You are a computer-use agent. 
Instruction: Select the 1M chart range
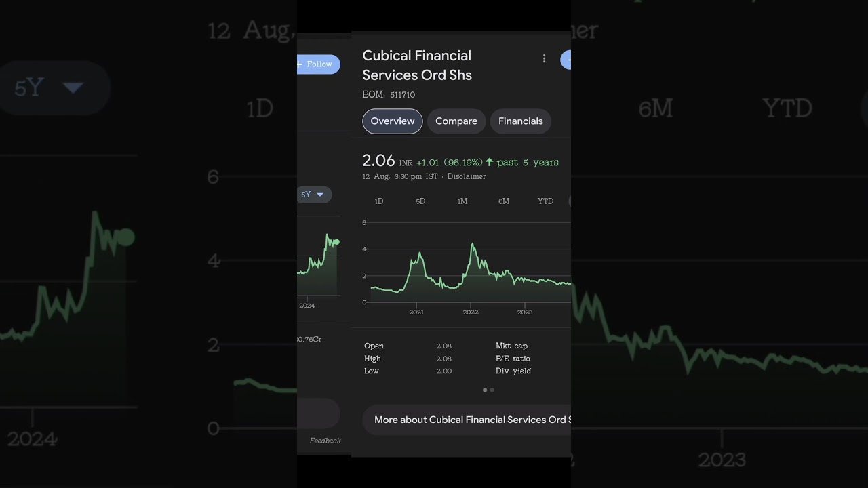[462, 201]
